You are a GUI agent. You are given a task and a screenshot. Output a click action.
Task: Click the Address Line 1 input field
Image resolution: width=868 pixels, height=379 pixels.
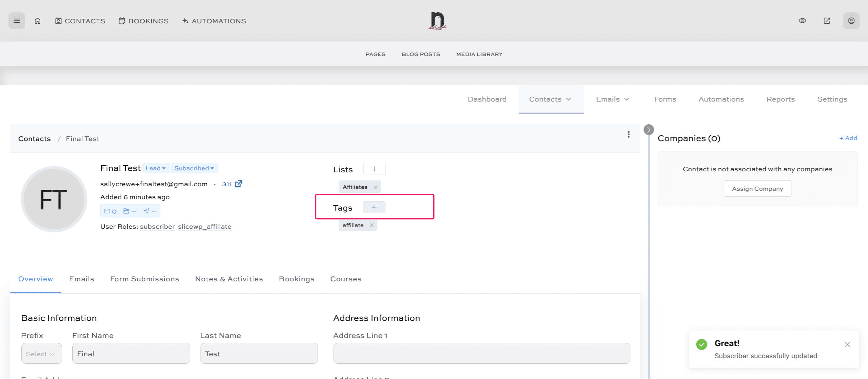(481, 354)
